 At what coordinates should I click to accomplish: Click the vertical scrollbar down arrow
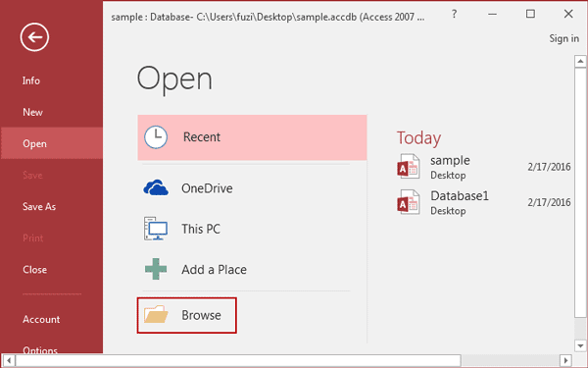point(580,345)
